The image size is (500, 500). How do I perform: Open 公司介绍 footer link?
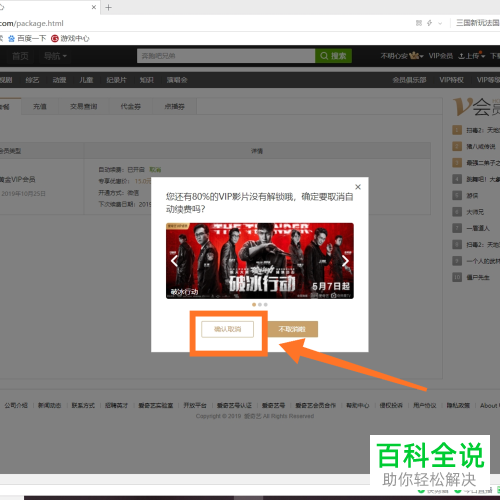point(16,405)
